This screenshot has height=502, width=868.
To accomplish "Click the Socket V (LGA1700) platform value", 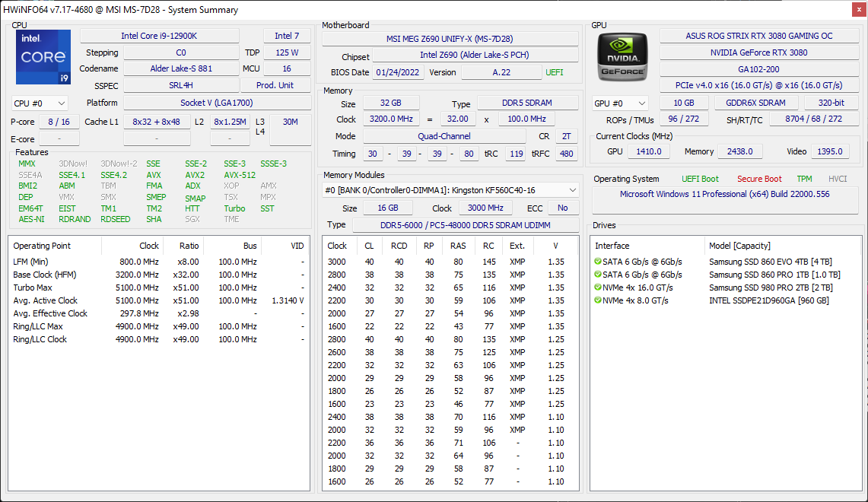I will pyautogui.click(x=217, y=103).
